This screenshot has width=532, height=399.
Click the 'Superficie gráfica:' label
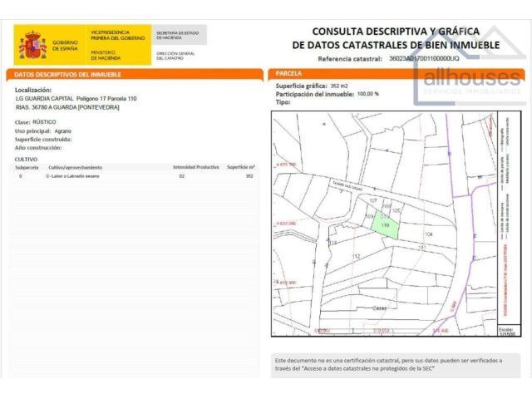click(x=301, y=86)
